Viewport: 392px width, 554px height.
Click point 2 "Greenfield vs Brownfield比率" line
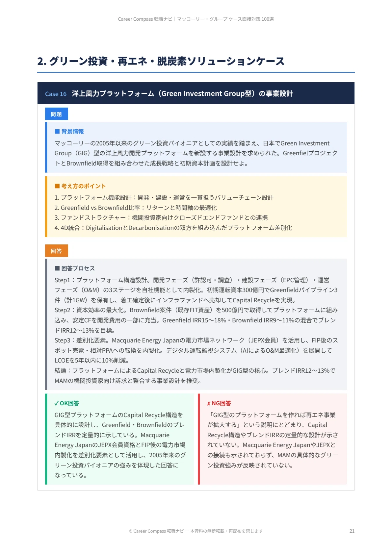pyautogui.click(x=136, y=208)
